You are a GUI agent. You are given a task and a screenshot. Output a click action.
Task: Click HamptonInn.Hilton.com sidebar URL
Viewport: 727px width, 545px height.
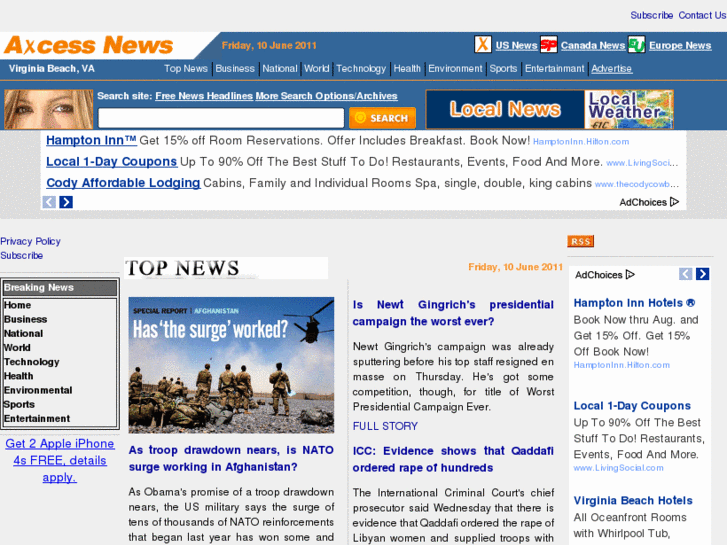622,365
